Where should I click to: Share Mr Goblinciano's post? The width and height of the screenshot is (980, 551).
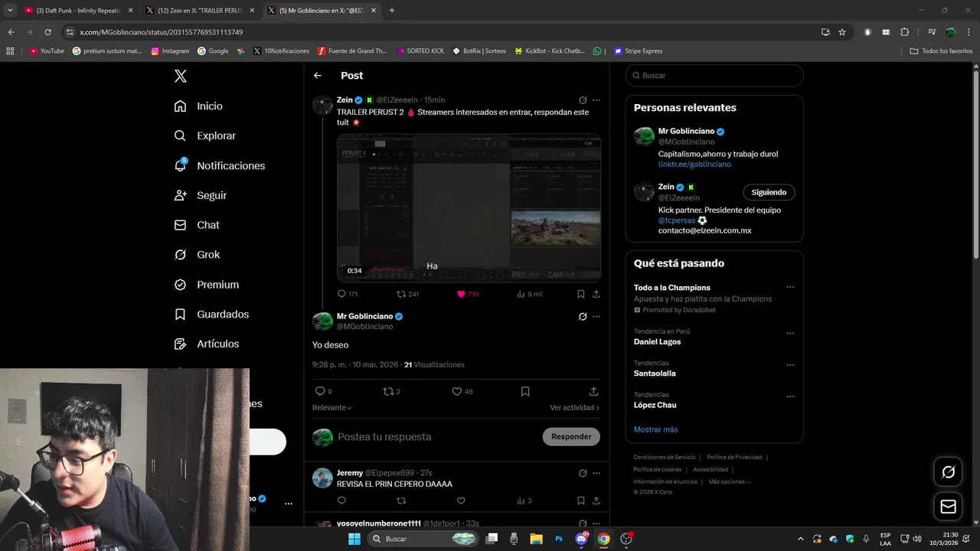tap(593, 391)
